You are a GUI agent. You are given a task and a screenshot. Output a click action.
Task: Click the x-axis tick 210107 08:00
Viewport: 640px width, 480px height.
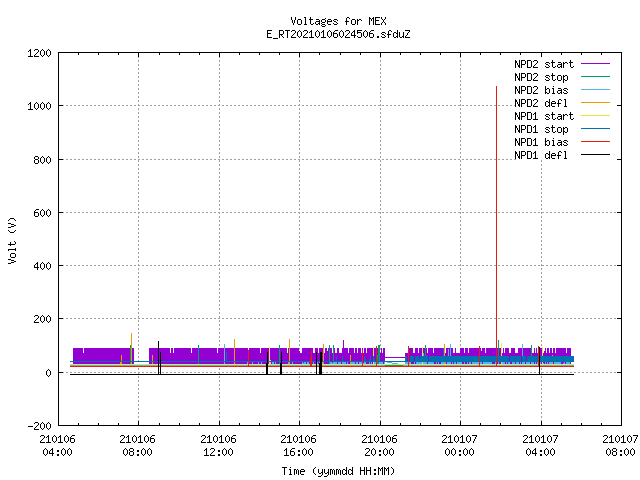pos(620,445)
